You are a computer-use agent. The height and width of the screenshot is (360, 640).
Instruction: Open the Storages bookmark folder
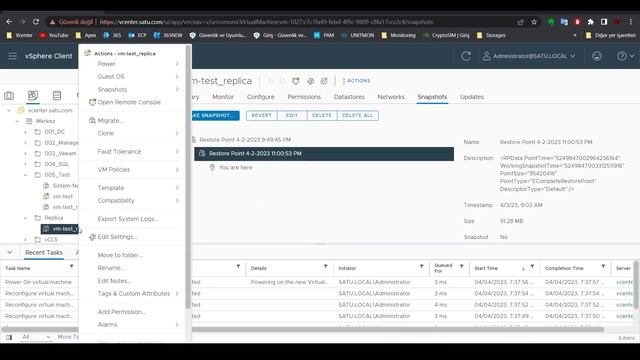pyautogui.click(x=491, y=36)
